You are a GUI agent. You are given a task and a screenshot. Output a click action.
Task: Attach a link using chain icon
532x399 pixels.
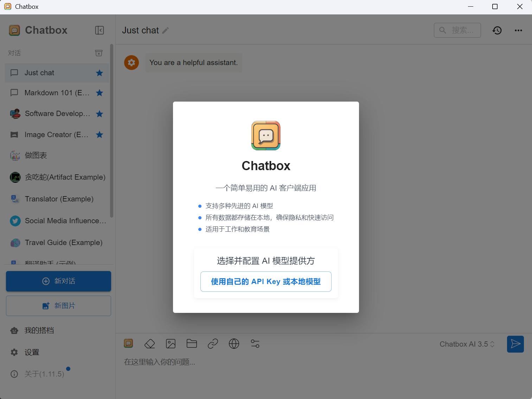213,343
